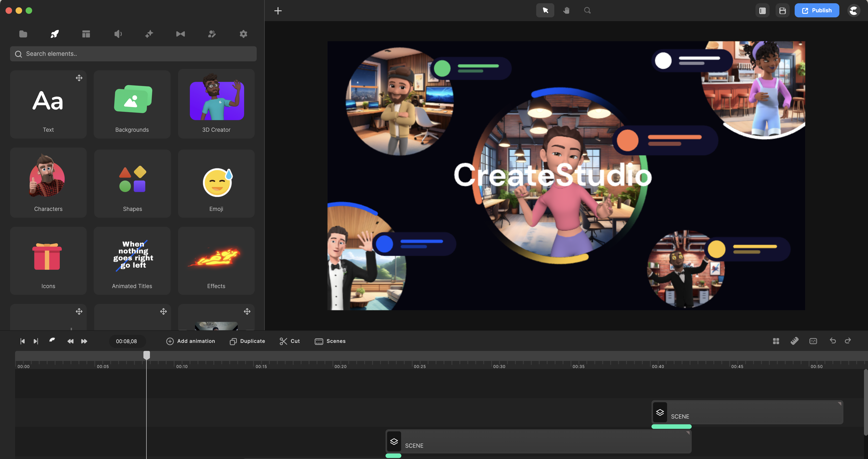
Task: Click the green animation bar under lower SCENE
Action: [393, 456]
